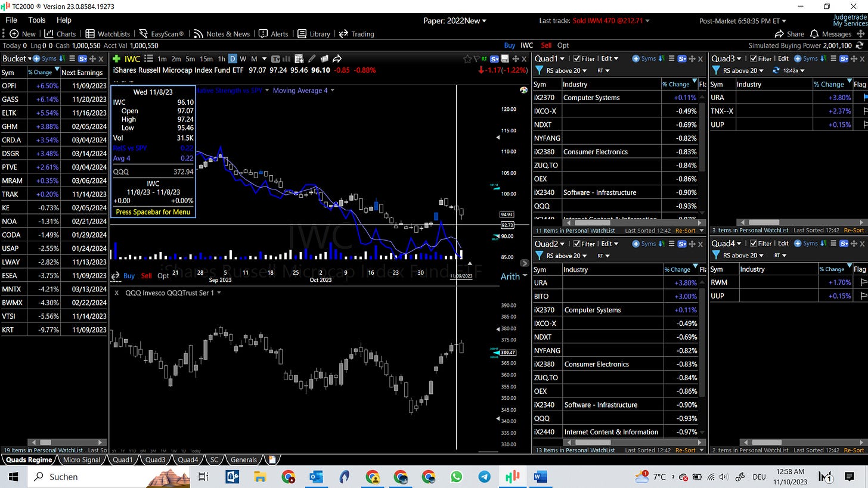Select the 15m timeframe button
This screenshot has height=488, width=868.
206,58
